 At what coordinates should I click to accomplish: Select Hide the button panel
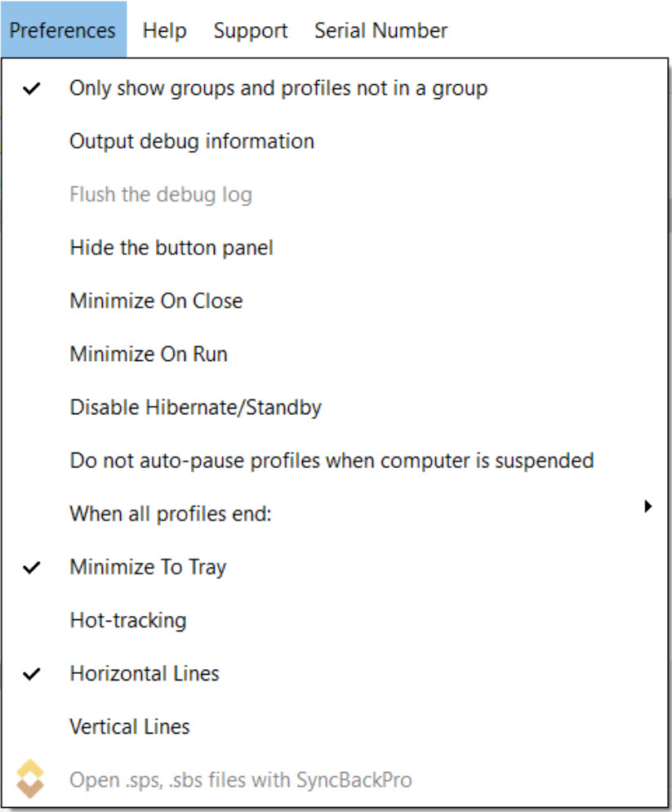tap(171, 248)
